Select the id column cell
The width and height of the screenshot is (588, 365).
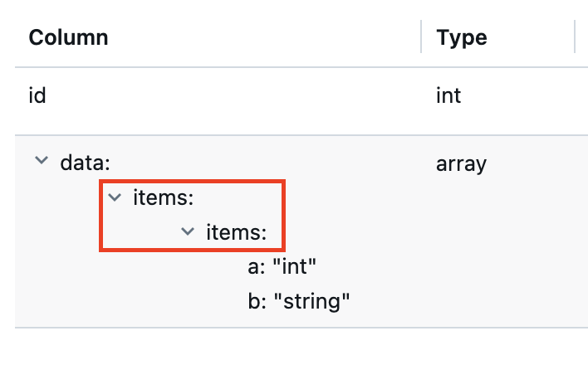click(x=37, y=95)
